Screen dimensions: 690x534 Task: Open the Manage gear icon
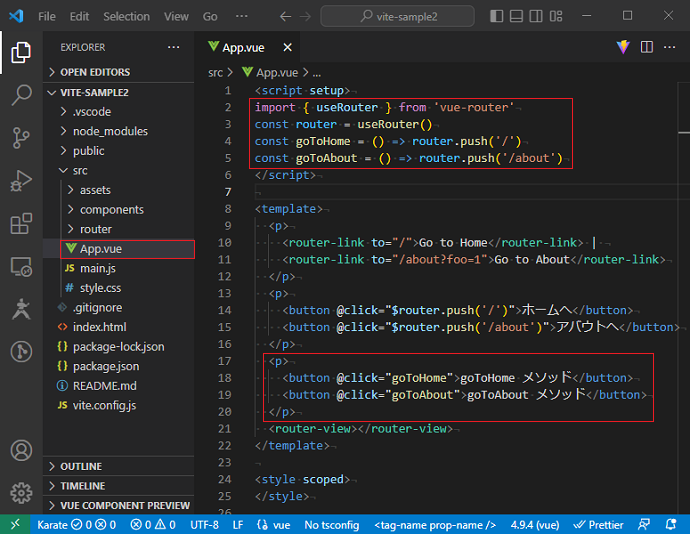[21, 493]
